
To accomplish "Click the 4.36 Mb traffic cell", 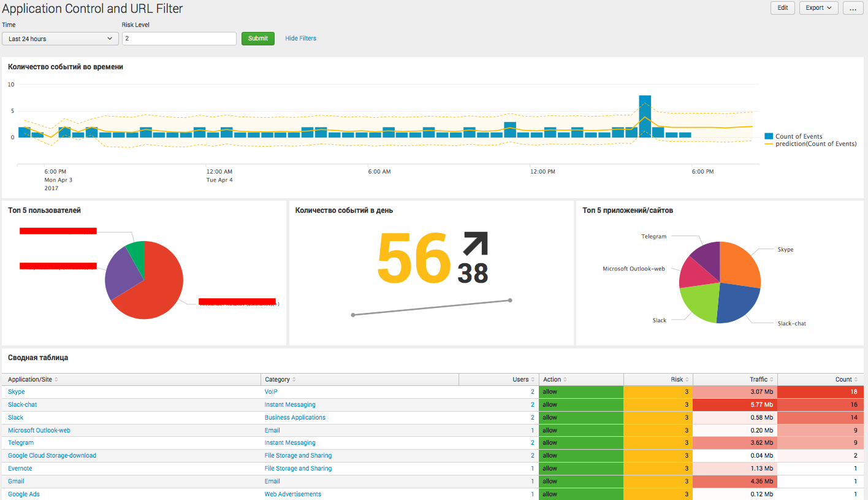I will pyautogui.click(x=735, y=482).
